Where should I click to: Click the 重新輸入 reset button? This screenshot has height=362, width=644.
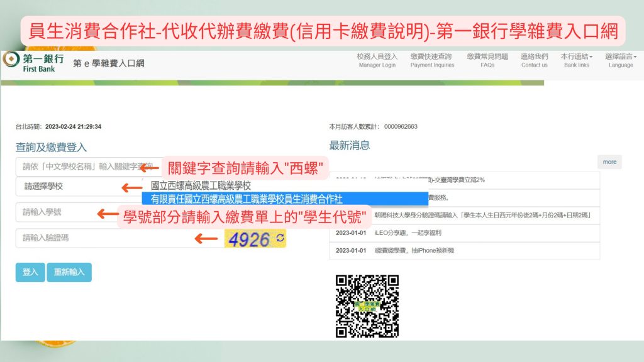coord(69,272)
